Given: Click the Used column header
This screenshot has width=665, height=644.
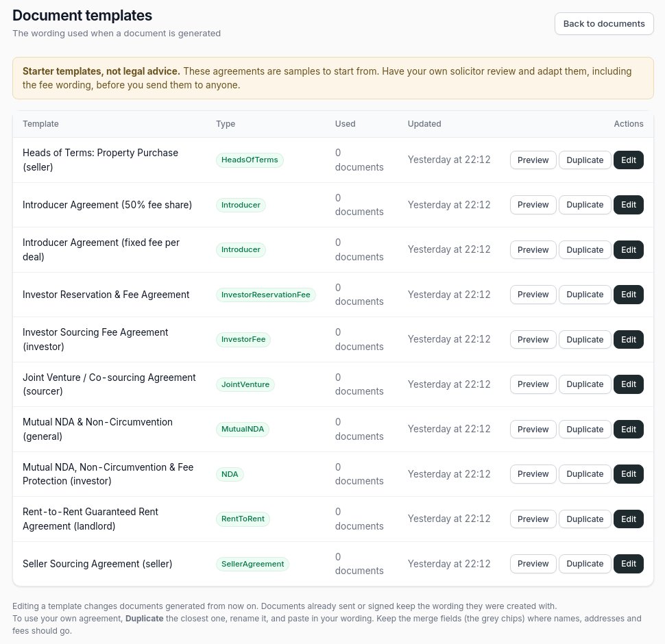Looking at the screenshot, I should (x=346, y=124).
